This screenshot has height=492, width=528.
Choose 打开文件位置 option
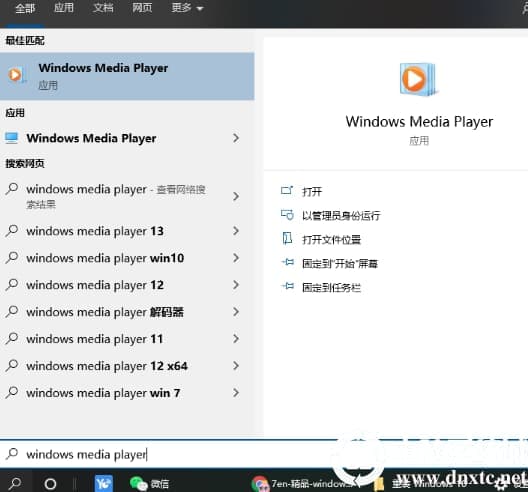[331, 240]
